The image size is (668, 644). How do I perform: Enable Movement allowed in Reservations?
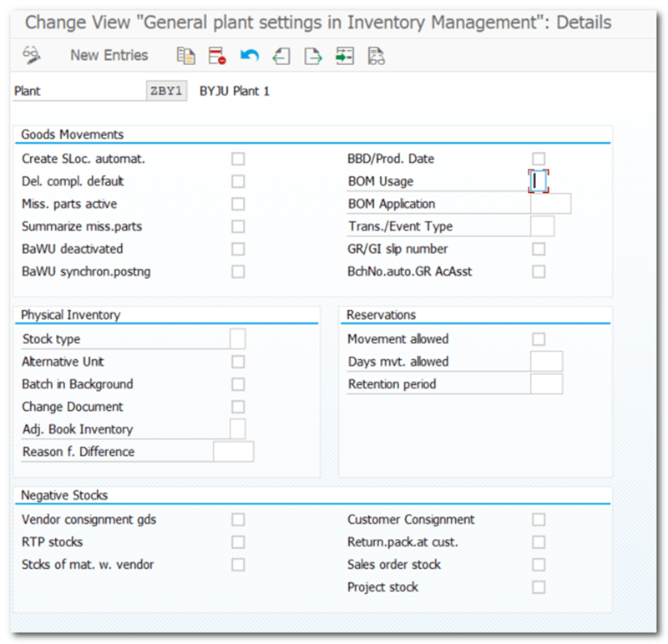click(539, 339)
